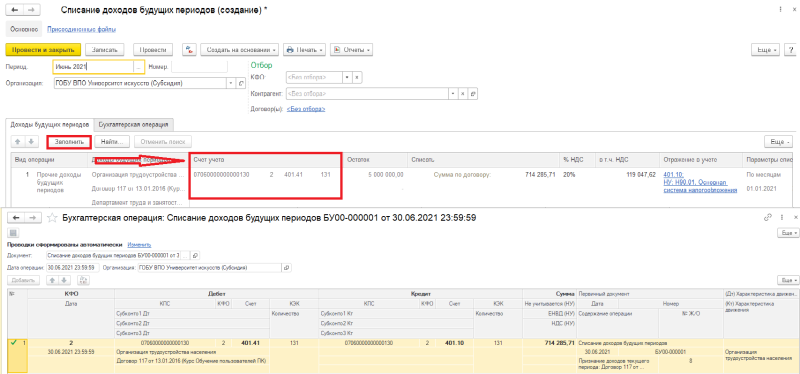Click the Заполнить button
The height and width of the screenshot is (374, 800).
coord(68,142)
